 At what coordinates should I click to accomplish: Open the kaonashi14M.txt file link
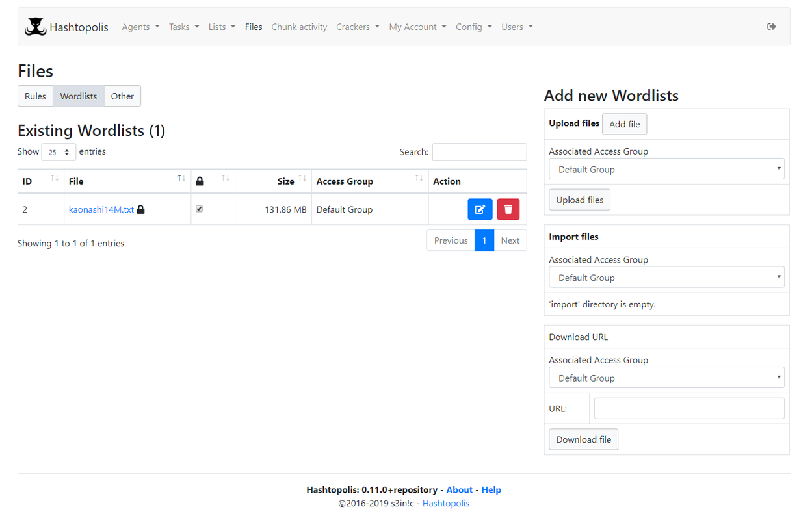[101, 209]
